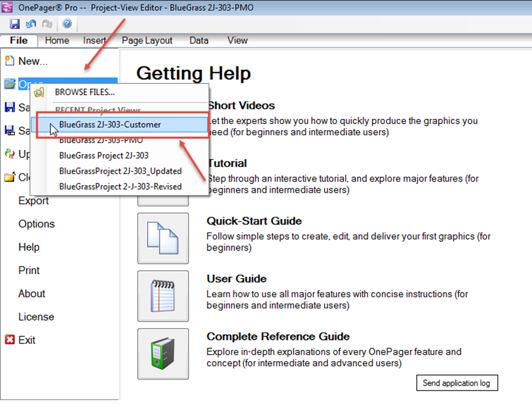Click the New document icon
The width and height of the screenshot is (532, 412).
click(10, 61)
